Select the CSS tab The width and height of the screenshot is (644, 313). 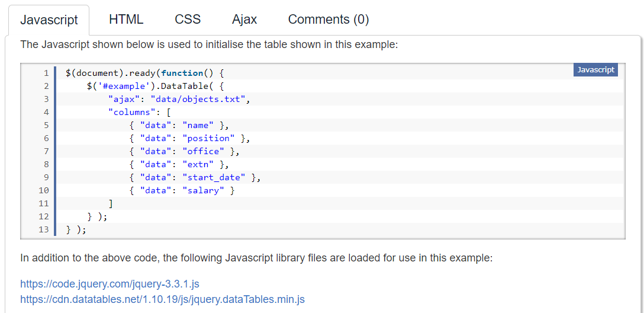(188, 20)
